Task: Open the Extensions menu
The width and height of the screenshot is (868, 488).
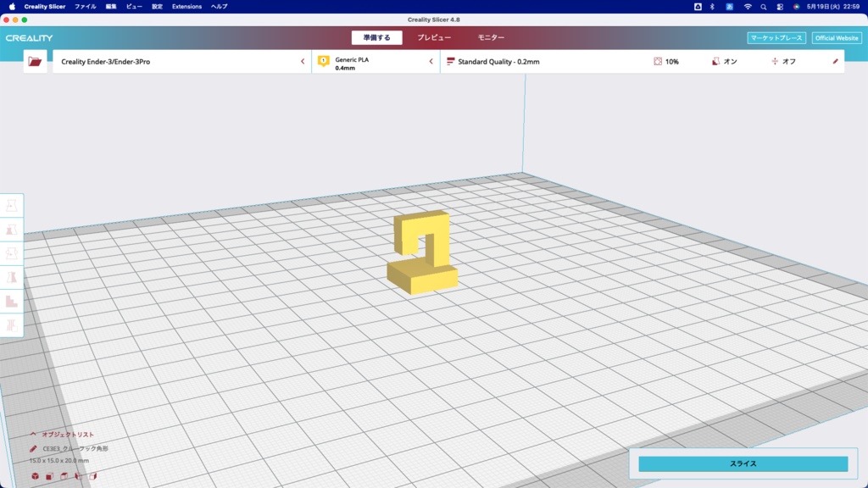Action: click(x=186, y=7)
